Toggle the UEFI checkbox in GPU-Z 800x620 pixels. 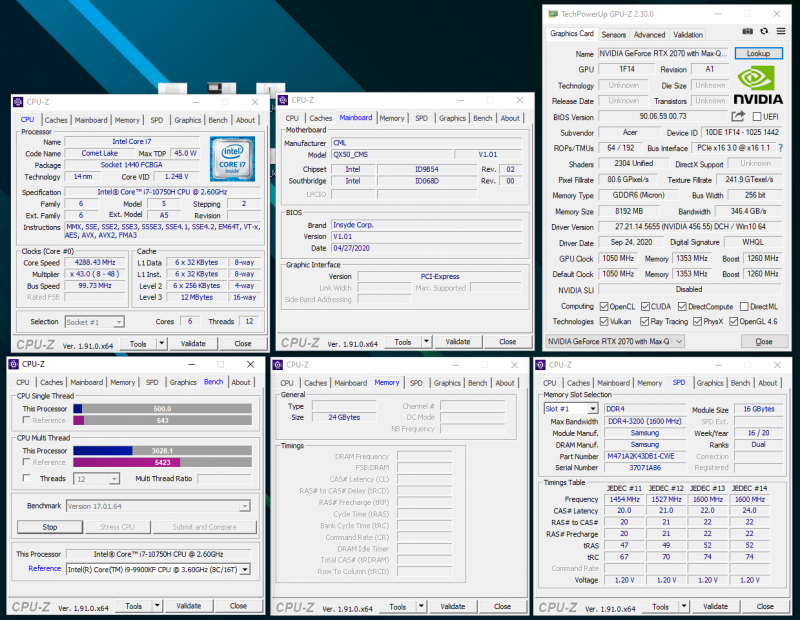(757, 117)
